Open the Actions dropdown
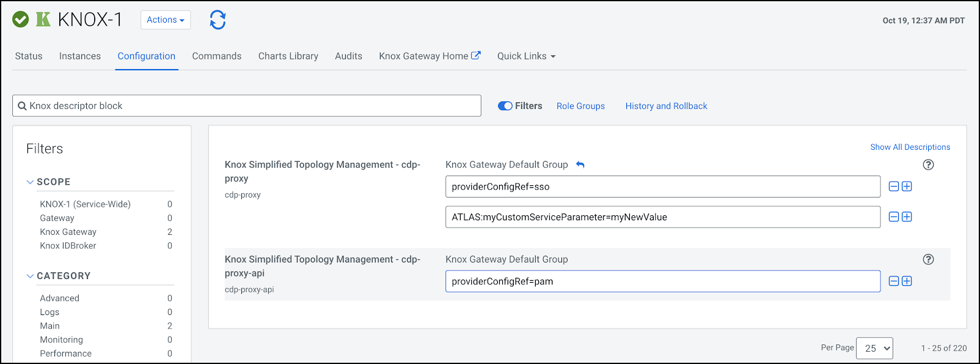This screenshot has width=980, height=364. (x=166, y=20)
